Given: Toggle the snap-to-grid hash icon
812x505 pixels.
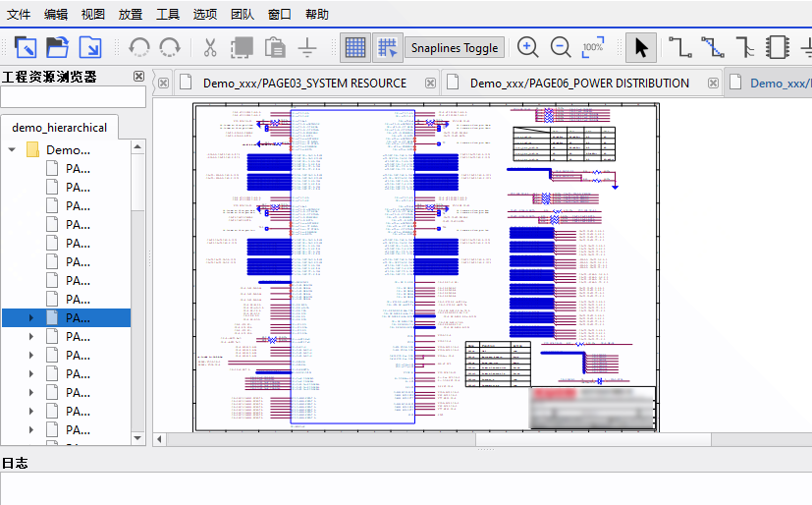Looking at the screenshot, I should pos(388,47).
